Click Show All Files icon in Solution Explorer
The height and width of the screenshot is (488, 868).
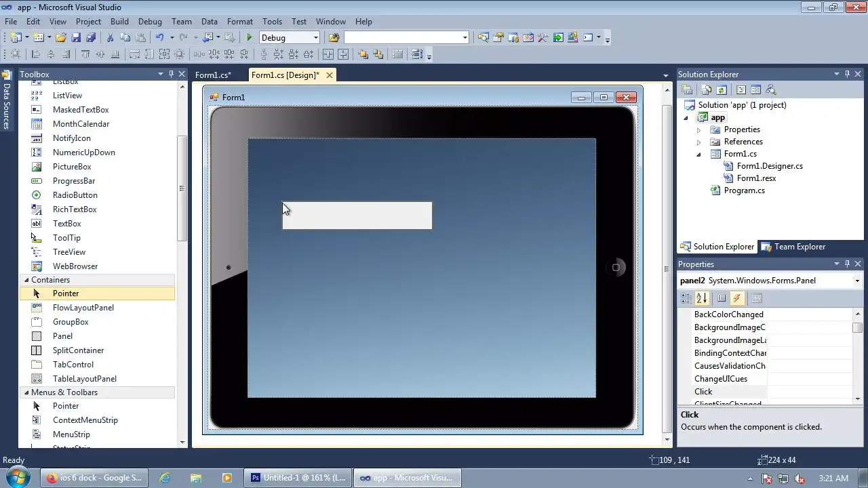[707, 89]
